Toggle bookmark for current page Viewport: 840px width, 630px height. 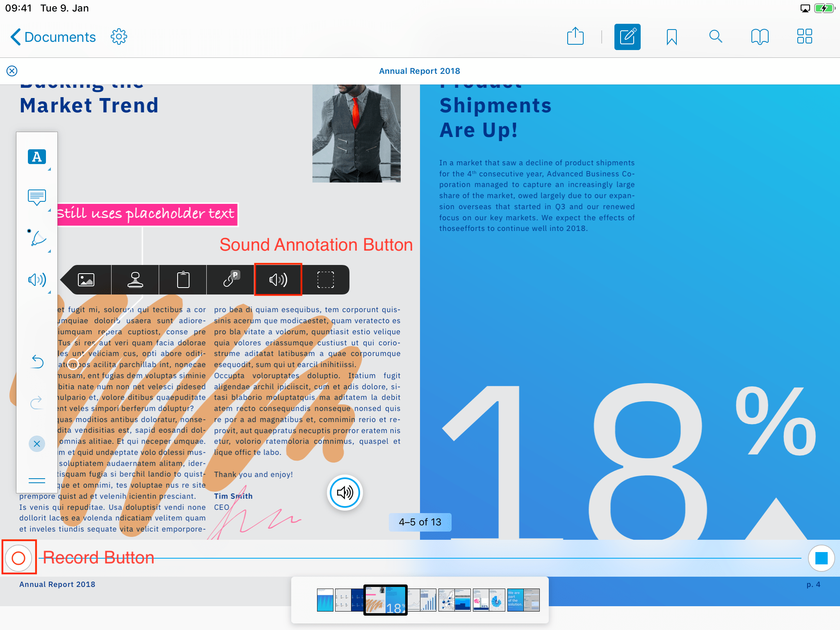click(672, 37)
